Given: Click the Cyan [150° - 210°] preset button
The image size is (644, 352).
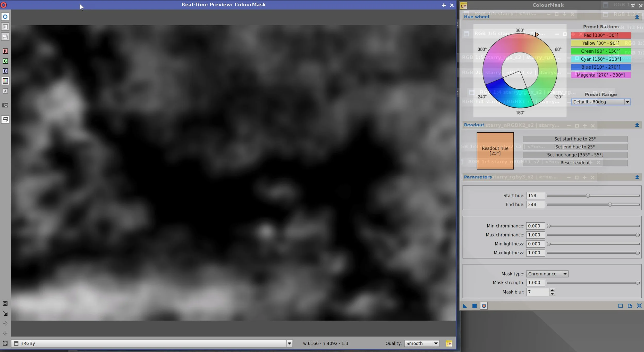Looking at the screenshot, I should pos(600,59).
